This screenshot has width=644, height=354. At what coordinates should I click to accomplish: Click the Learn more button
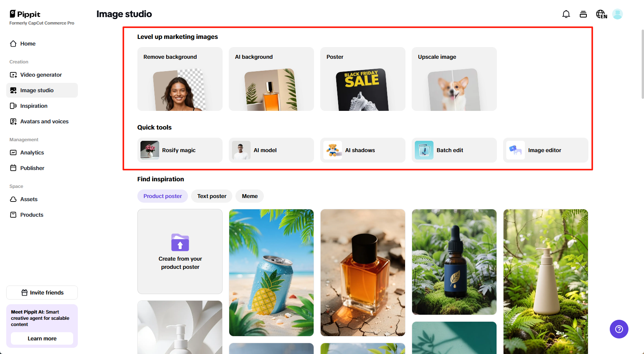(x=42, y=338)
